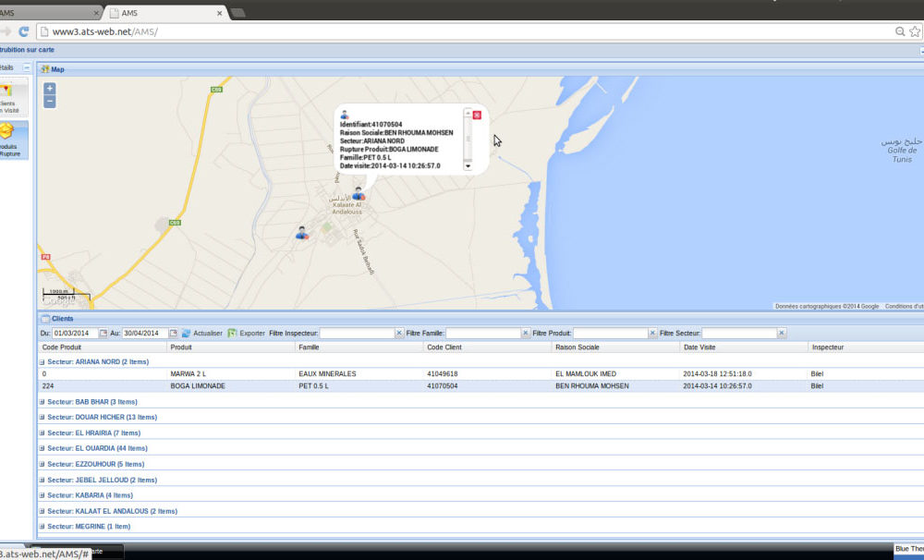Collapse the left details side panel
The height and width of the screenshot is (560, 924).
pyautogui.click(x=27, y=67)
